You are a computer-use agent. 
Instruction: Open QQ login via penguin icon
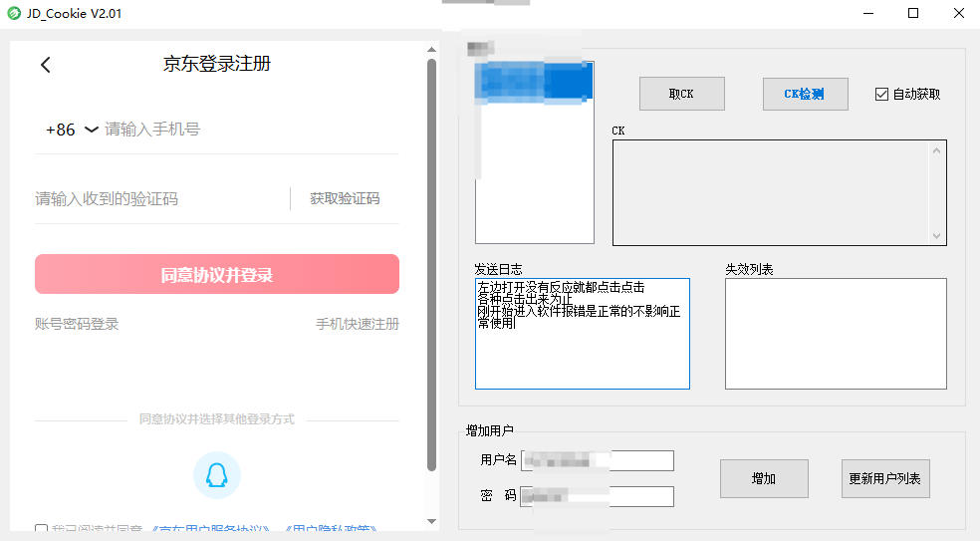(216, 475)
